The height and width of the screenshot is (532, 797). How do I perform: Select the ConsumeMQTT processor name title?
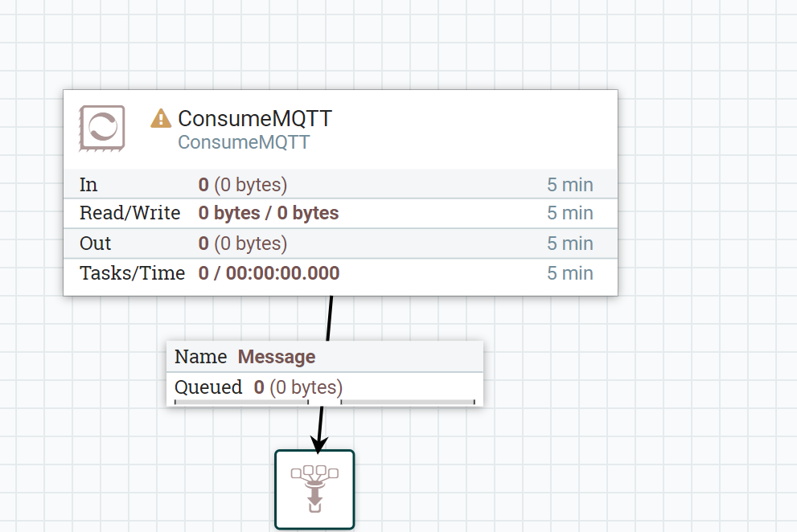[254, 119]
